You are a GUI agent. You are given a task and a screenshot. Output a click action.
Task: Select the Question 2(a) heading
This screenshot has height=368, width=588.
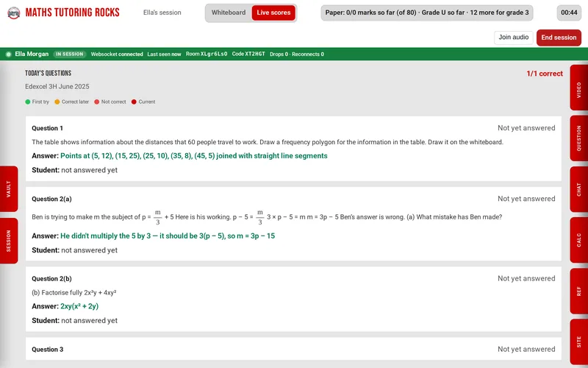coord(51,199)
